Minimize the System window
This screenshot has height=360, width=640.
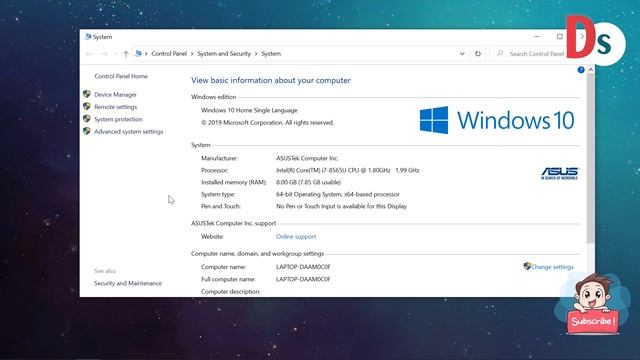(x=537, y=36)
